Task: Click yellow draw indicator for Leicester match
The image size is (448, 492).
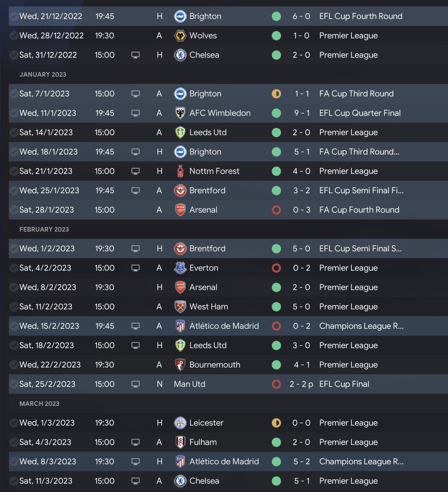Action: (x=276, y=423)
